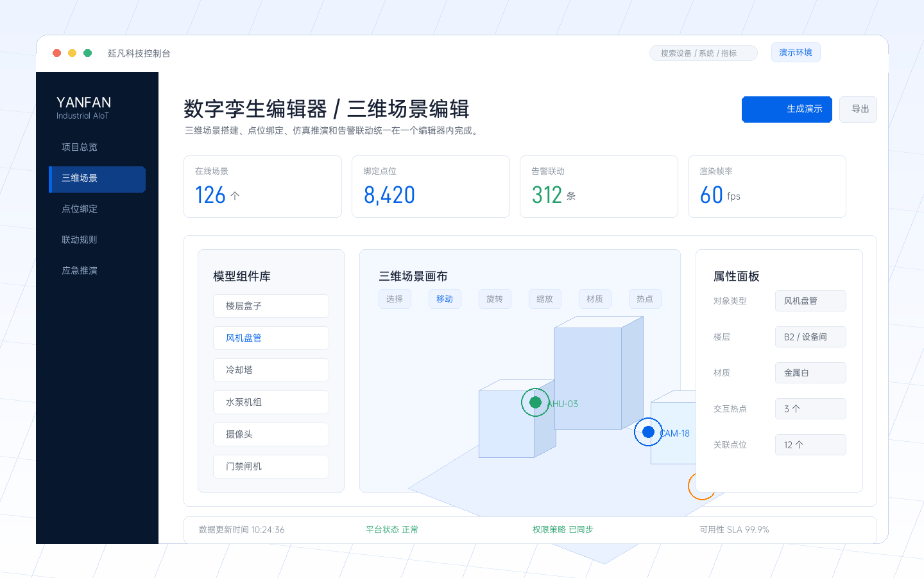Click the 演示环境 badge button

click(x=796, y=53)
